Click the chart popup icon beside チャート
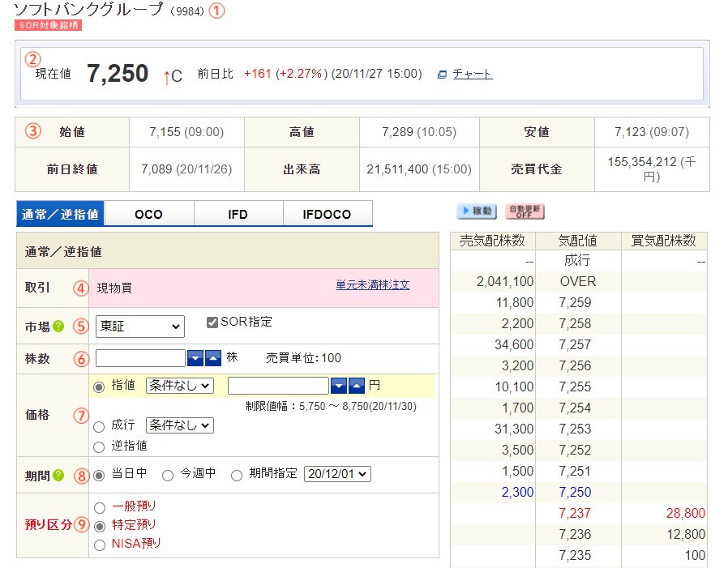Image resolution: width=728 pixels, height=568 pixels. click(x=442, y=75)
